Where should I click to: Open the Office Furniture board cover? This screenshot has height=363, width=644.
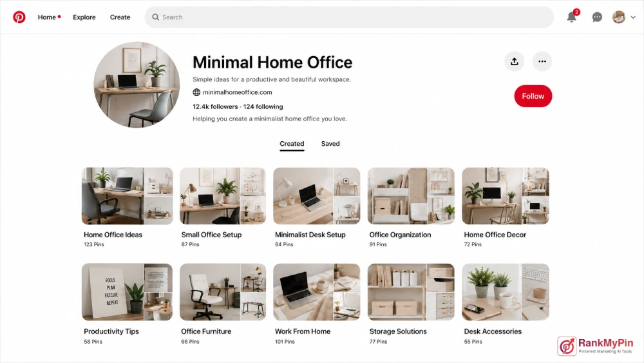tap(223, 292)
